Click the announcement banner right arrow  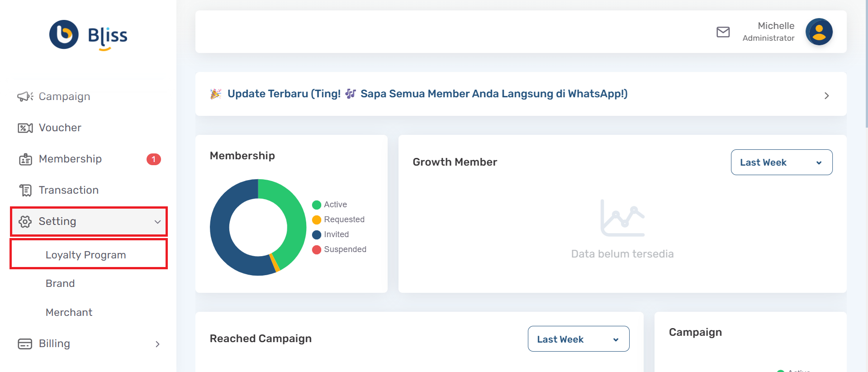click(826, 95)
